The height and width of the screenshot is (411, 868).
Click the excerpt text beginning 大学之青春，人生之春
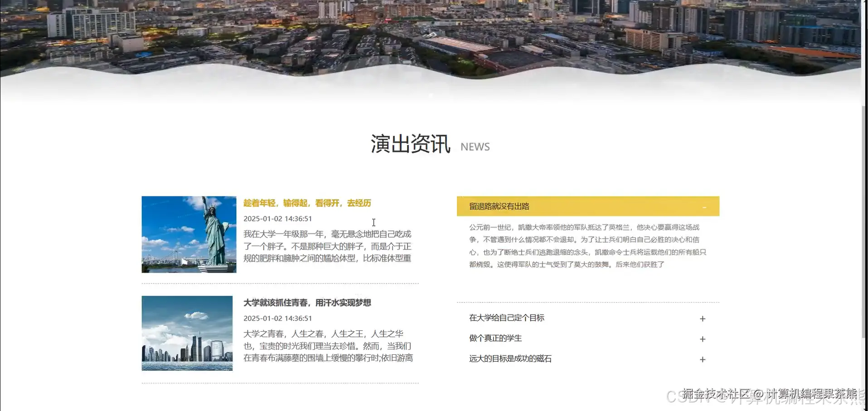(327, 346)
